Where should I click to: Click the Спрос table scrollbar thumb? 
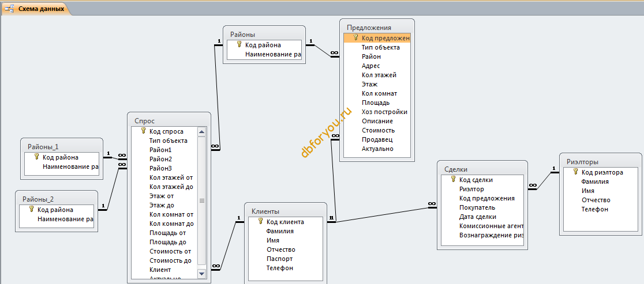tap(201, 200)
